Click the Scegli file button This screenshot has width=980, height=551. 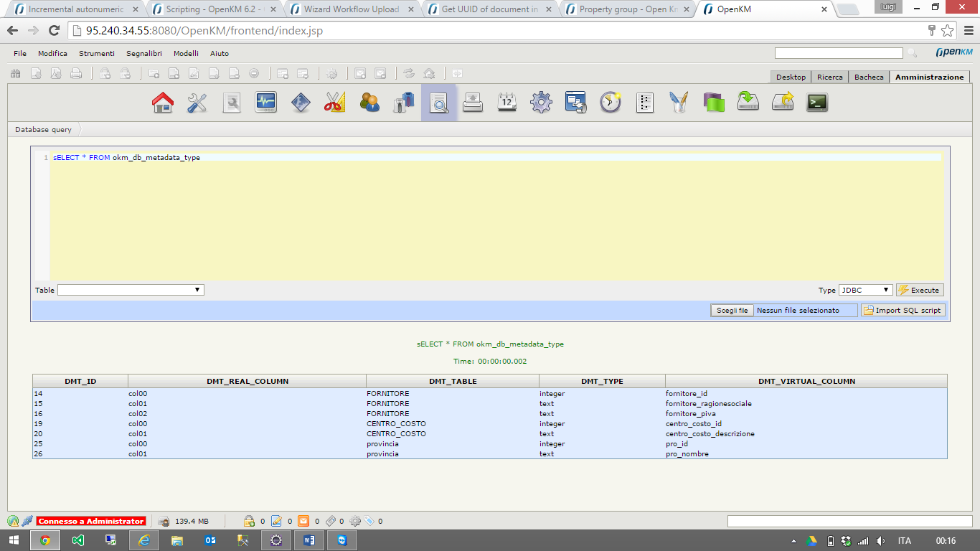(x=732, y=311)
